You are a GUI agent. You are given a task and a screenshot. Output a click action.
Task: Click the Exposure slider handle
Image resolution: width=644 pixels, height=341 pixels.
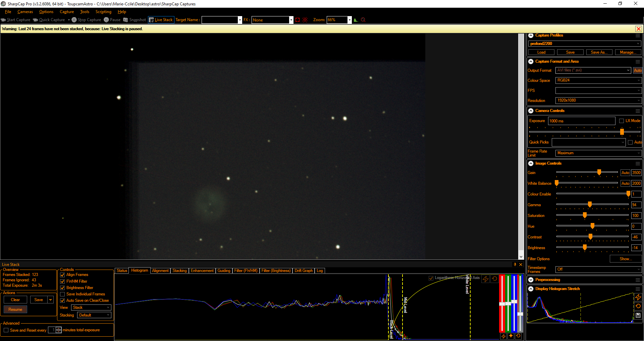[622, 132]
